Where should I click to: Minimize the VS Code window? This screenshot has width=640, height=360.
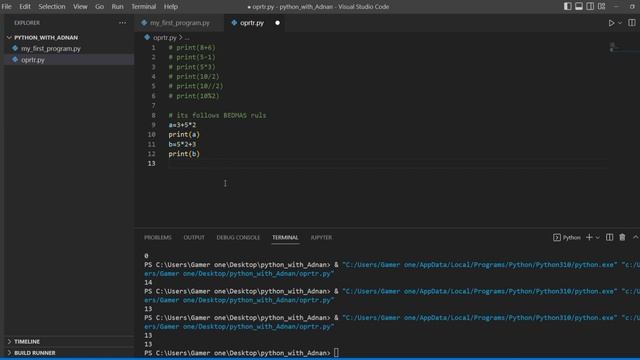(616, 6)
